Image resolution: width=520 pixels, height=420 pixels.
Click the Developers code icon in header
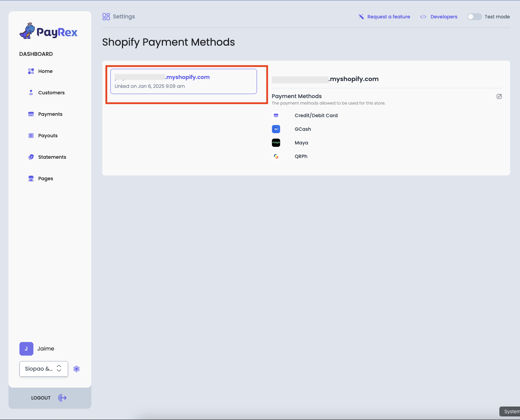423,16
